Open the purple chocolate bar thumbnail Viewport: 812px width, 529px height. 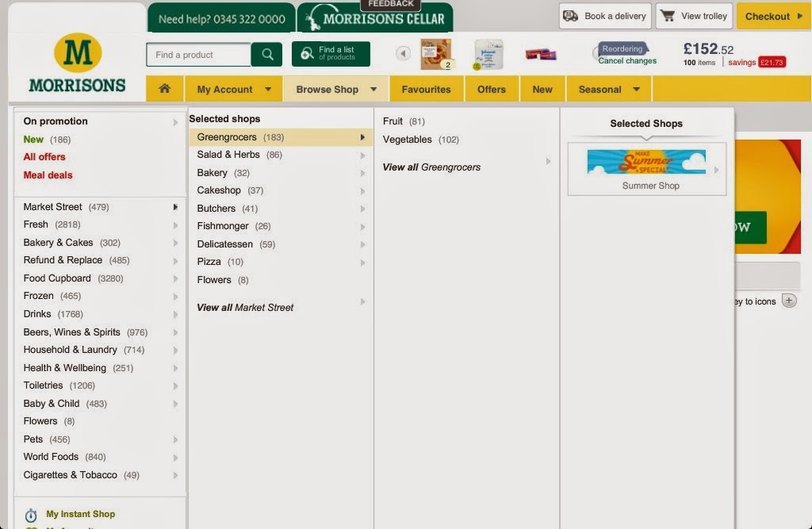tap(541, 55)
